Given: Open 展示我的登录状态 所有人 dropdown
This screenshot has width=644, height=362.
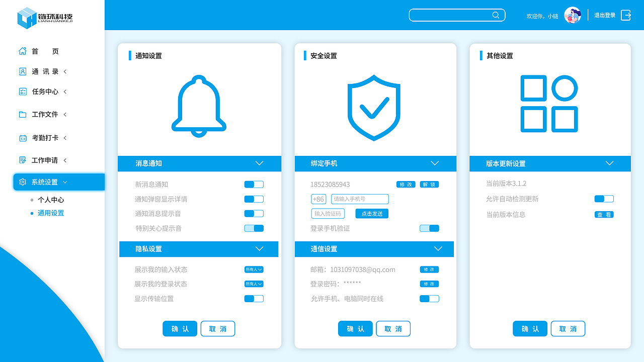Looking at the screenshot, I should pyautogui.click(x=254, y=284).
